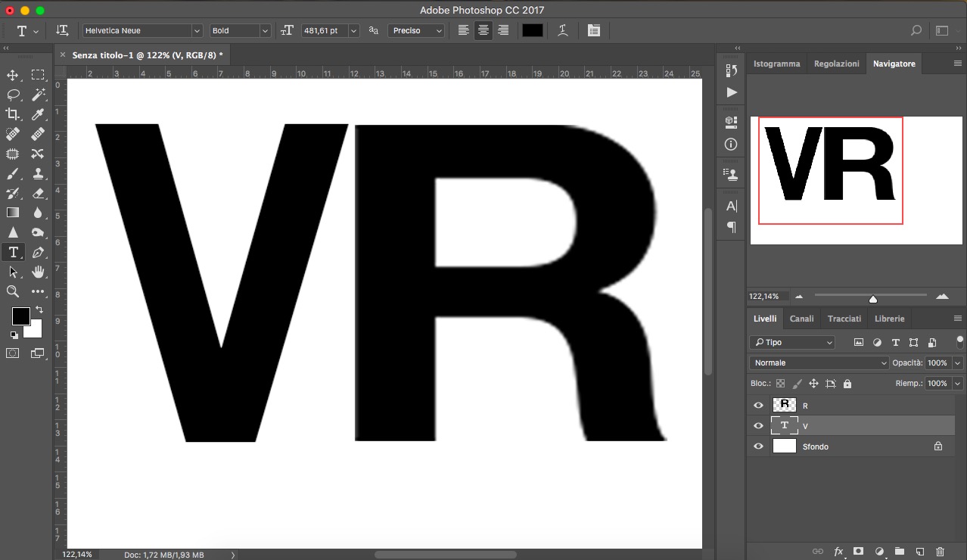This screenshot has width=967, height=560.
Task: Select the Hand tool
Action: [x=38, y=272]
